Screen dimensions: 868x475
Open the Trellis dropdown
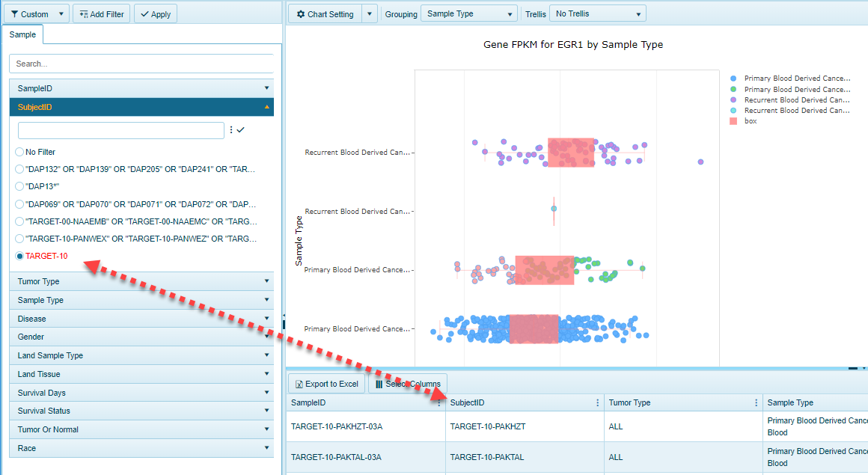pyautogui.click(x=596, y=14)
